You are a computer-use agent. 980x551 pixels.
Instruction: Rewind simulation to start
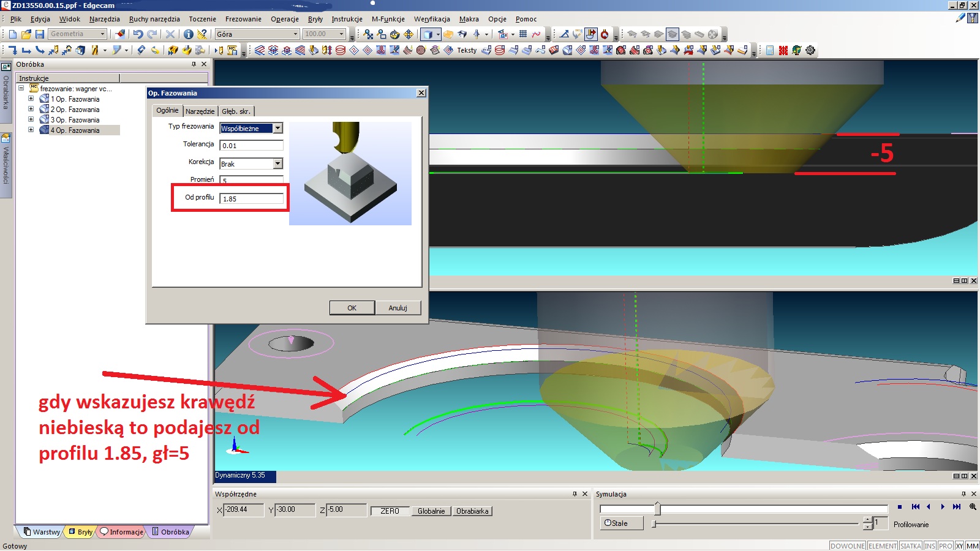[915, 507]
